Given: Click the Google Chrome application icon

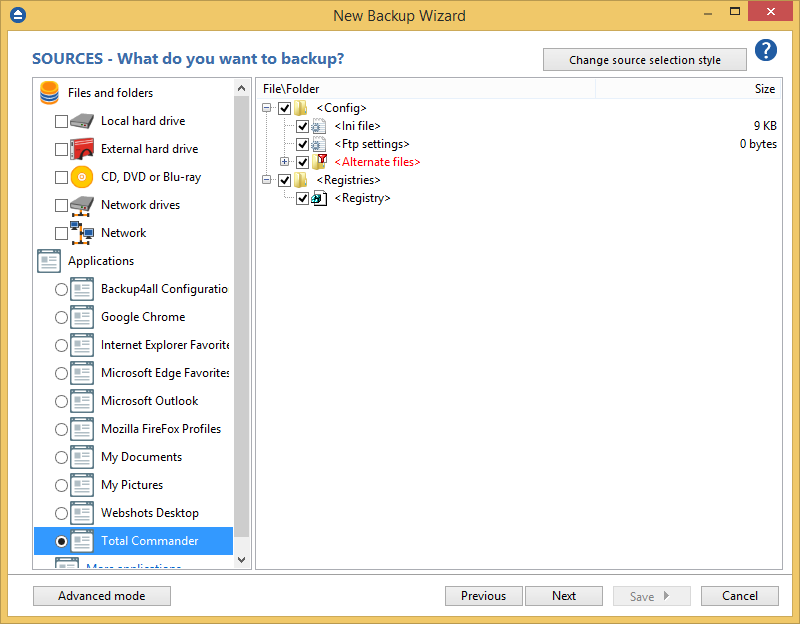Looking at the screenshot, I should pyautogui.click(x=82, y=317).
